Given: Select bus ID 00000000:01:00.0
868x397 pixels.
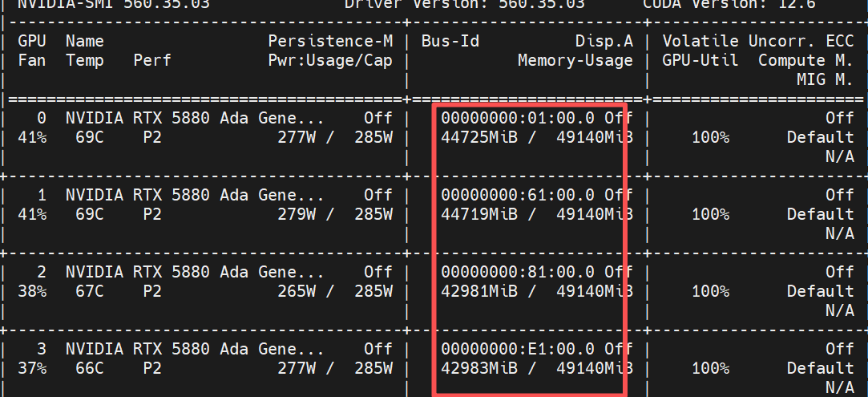Looking at the screenshot, I should [518, 118].
